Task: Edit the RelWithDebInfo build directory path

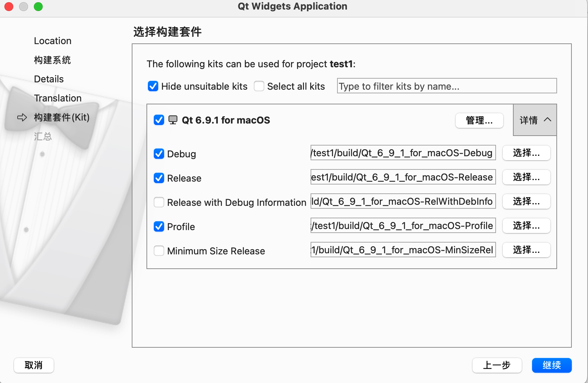Action: (403, 201)
